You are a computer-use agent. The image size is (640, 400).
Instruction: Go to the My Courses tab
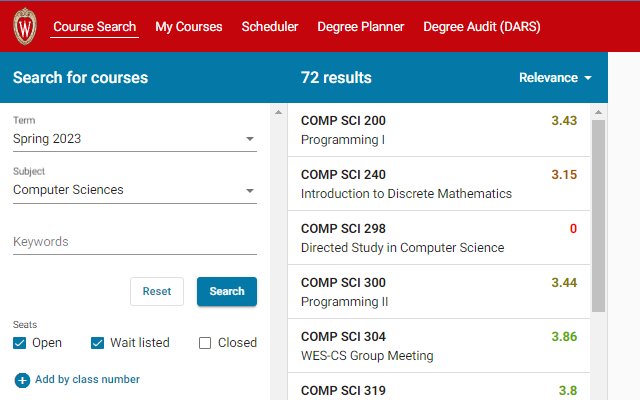(x=189, y=27)
